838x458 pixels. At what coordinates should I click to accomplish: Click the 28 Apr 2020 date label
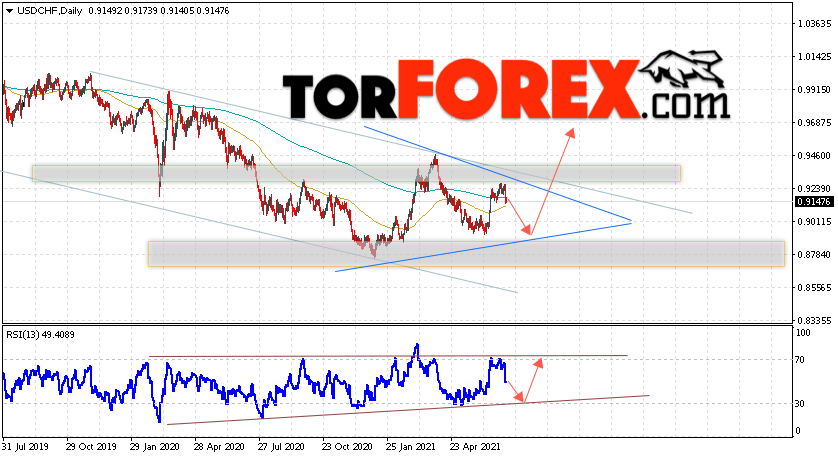219,446
